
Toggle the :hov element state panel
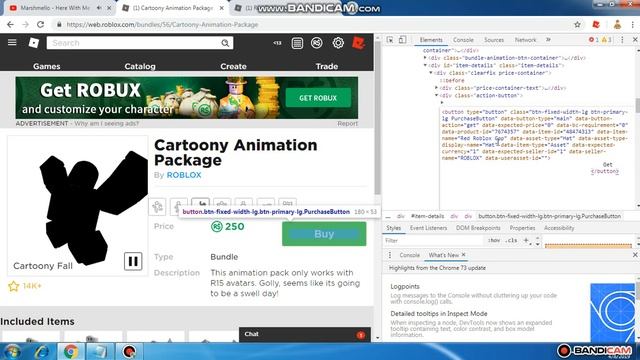(493, 240)
